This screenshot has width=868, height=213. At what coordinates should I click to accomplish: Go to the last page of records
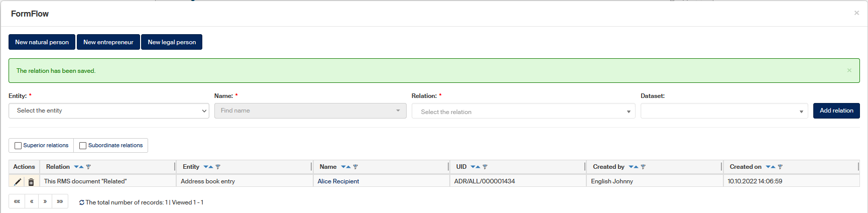60,201
